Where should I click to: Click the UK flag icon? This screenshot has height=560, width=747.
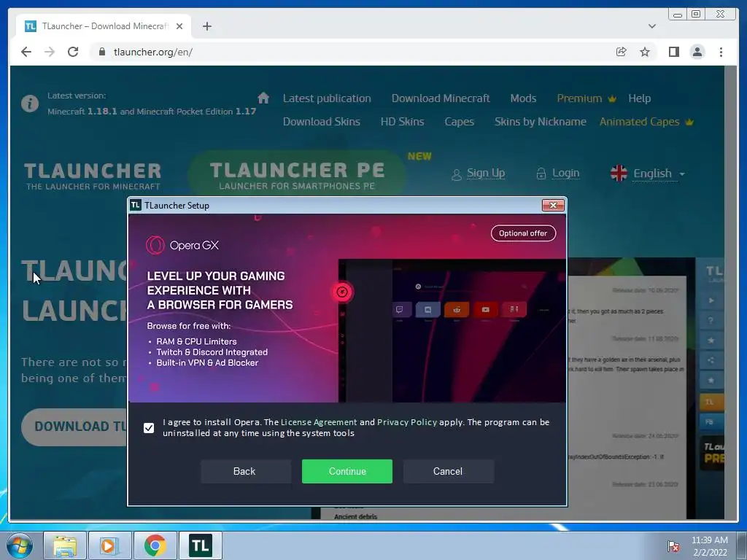619,174
